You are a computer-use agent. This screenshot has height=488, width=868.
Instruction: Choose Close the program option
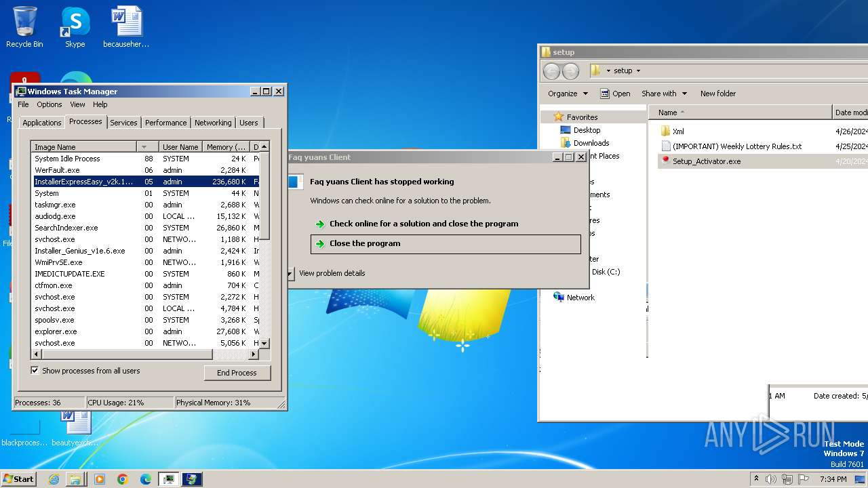[446, 244]
